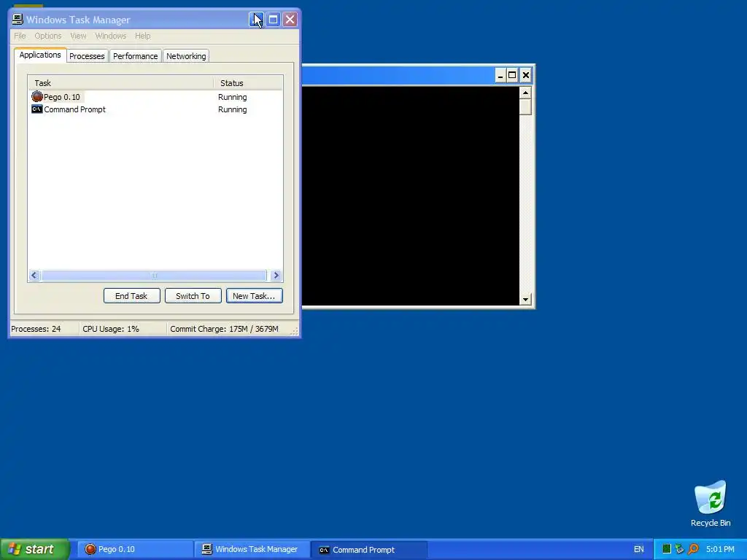747x560 pixels.
Task: Minimize the Command Prompt window
Action: (500, 75)
